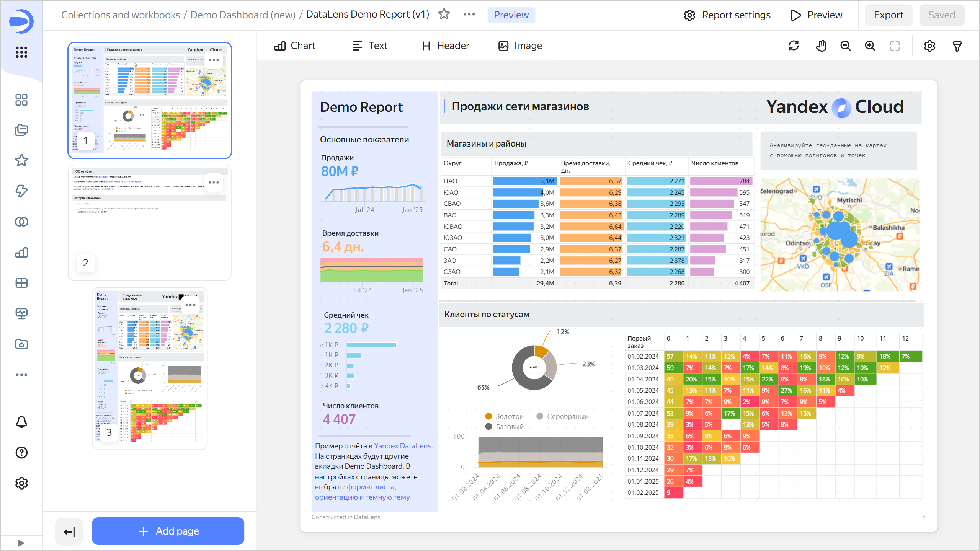Refresh the report data

(x=794, y=46)
